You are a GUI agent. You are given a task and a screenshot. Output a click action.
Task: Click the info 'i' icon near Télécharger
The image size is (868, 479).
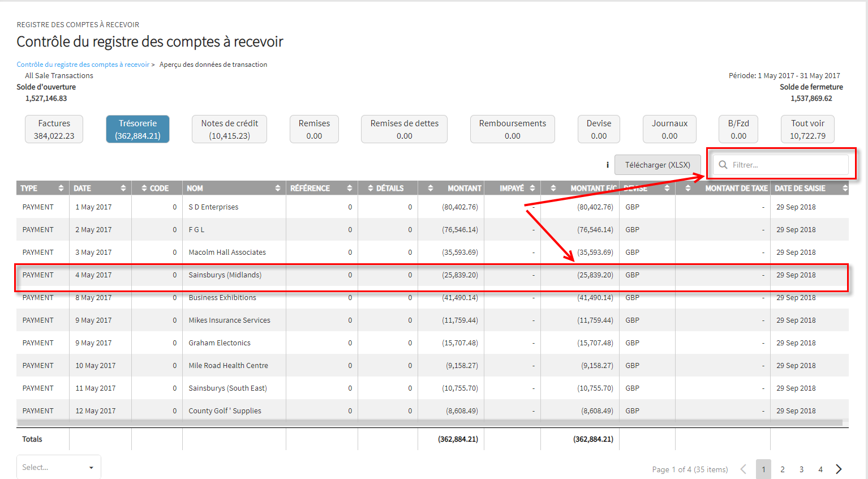pyautogui.click(x=608, y=165)
